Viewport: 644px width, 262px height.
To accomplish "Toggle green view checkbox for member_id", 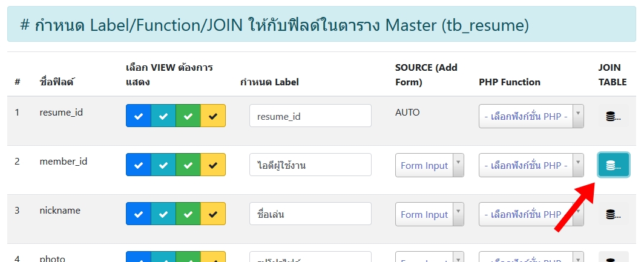I will [x=188, y=165].
